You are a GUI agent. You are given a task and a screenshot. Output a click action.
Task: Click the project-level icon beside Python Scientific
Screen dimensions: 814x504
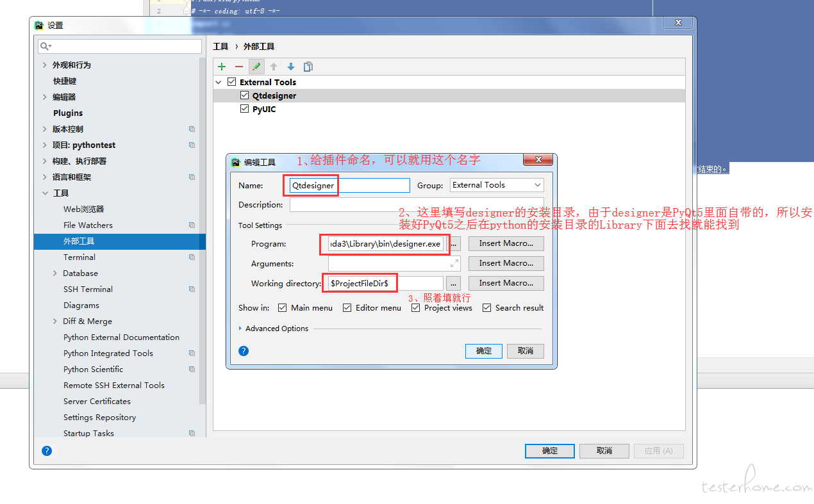192,369
